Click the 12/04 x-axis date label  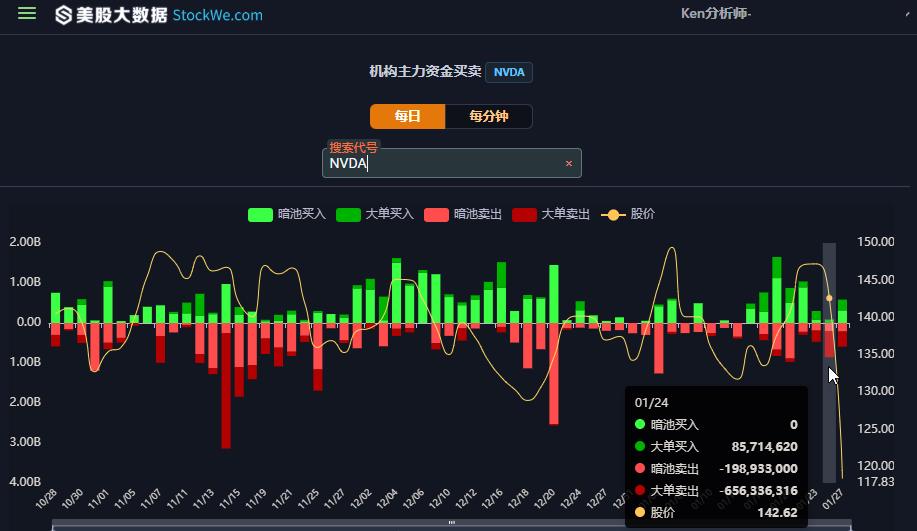387,499
